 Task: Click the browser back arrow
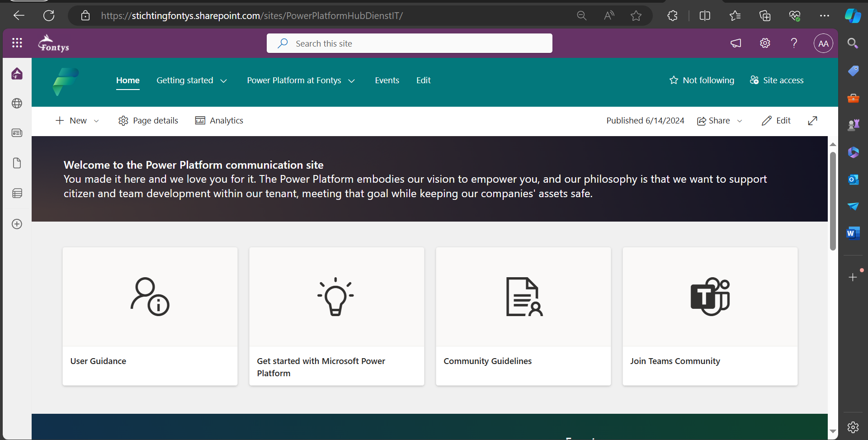[x=19, y=15]
